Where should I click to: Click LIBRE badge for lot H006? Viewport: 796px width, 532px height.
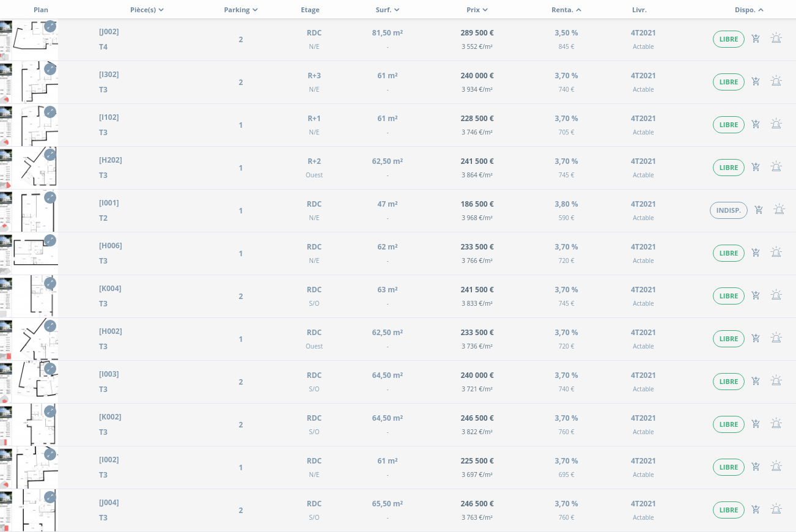[x=728, y=253]
